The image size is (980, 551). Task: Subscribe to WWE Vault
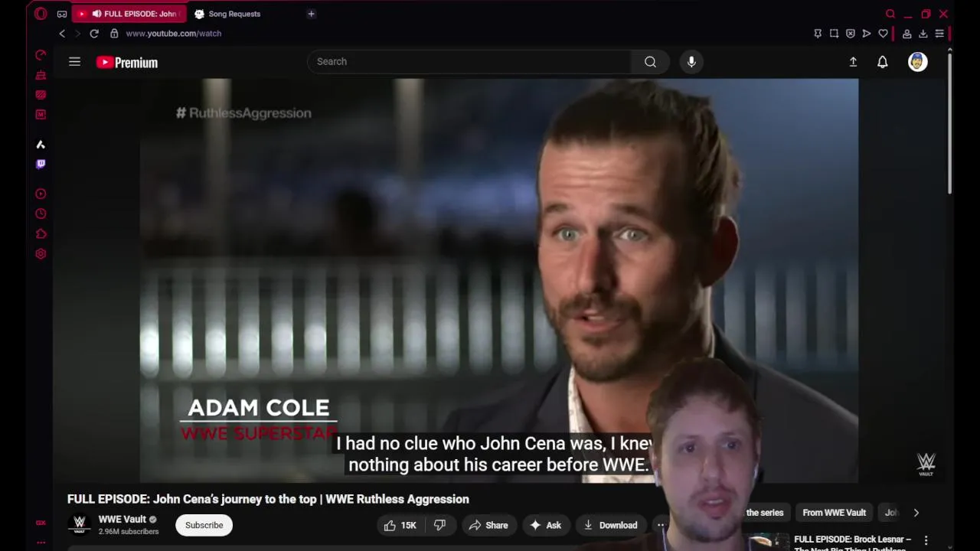pos(204,525)
